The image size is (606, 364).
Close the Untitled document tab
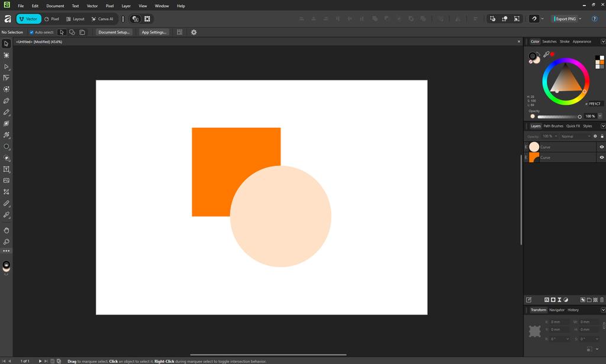tap(518, 42)
